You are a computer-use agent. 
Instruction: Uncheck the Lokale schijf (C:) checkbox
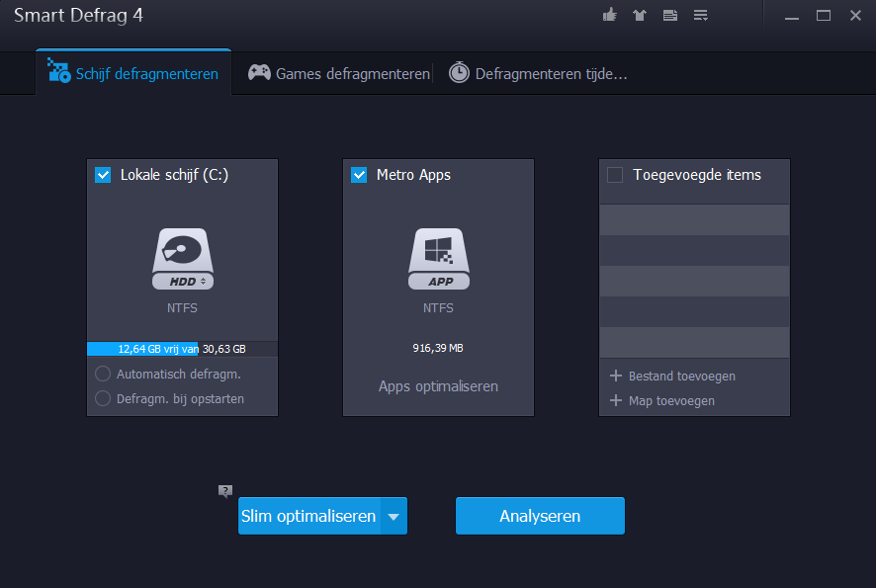pos(103,175)
